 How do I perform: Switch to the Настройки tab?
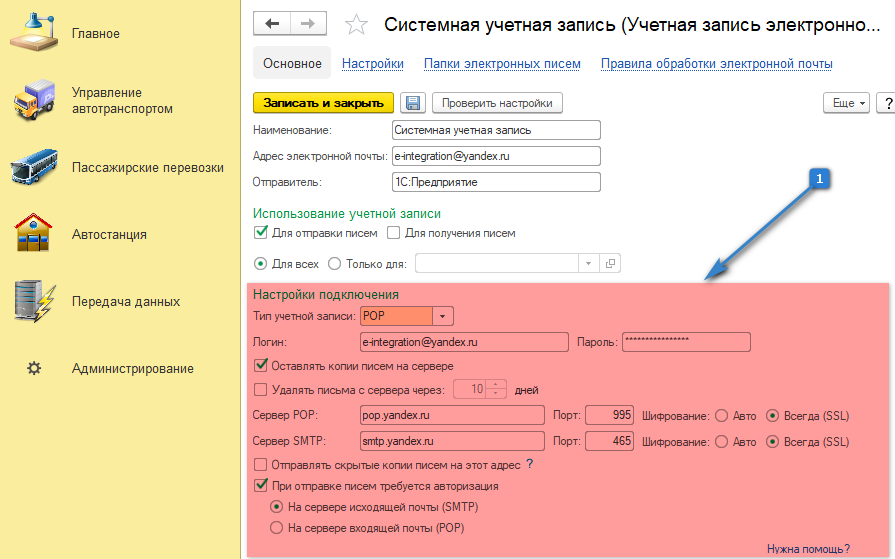point(372,64)
